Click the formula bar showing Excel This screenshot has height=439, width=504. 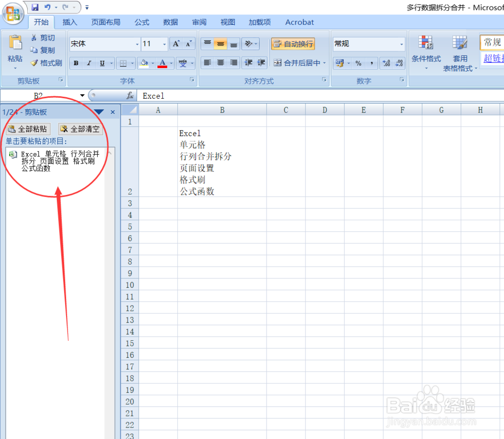(322, 95)
